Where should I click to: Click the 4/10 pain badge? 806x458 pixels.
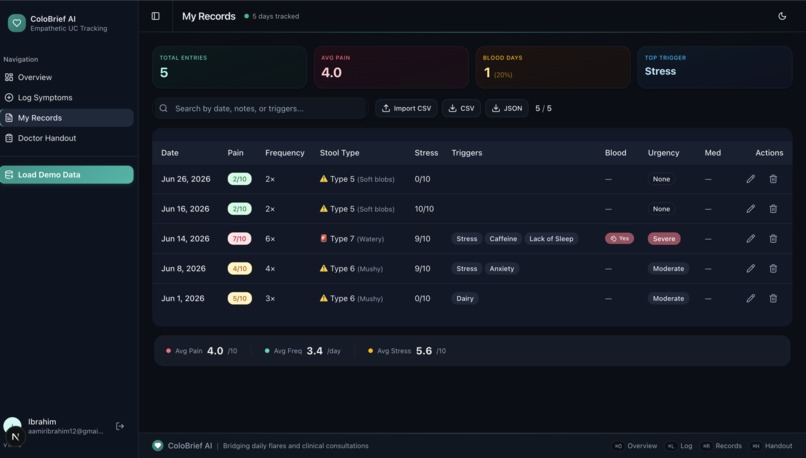coord(240,268)
